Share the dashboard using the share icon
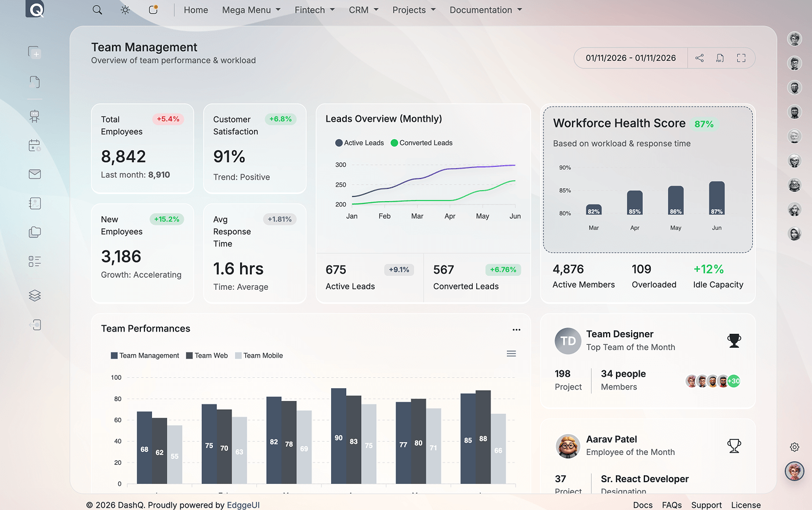The image size is (812, 510). [699, 58]
